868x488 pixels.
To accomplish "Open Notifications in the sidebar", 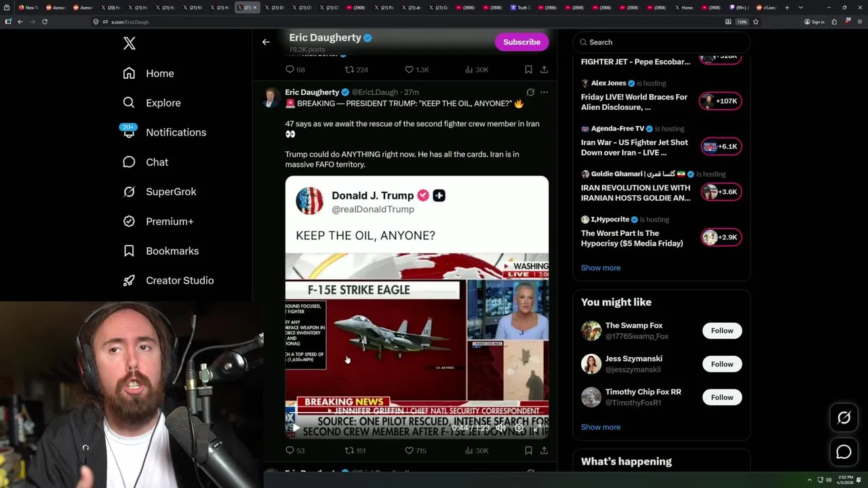I will coord(163,132).
